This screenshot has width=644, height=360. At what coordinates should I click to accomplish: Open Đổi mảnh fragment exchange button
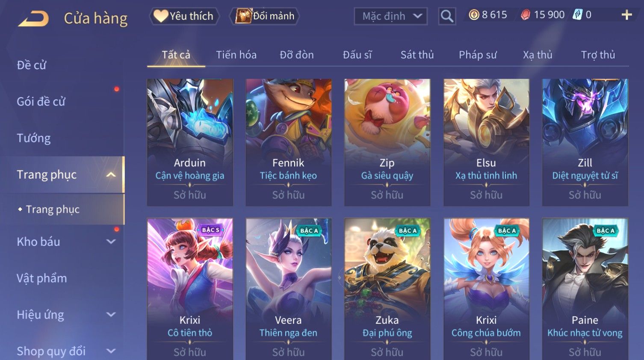(265, 16)
